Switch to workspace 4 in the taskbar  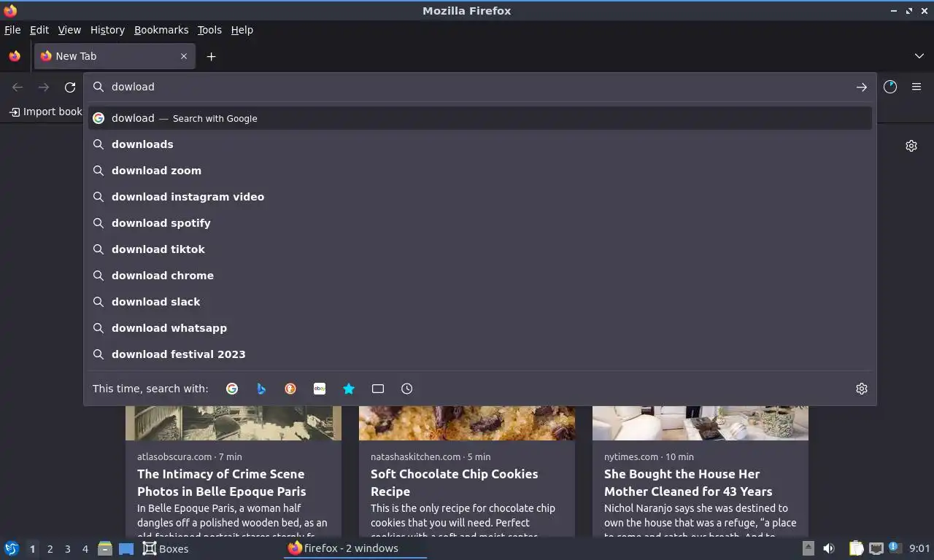point(85,549)
